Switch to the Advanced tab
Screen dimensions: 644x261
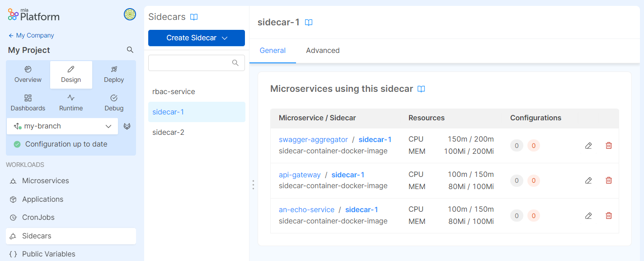coord(323,51)
